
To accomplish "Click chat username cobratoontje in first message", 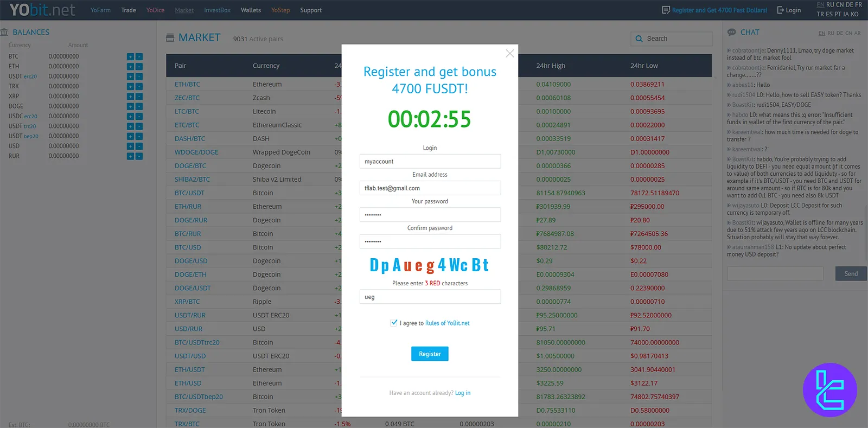I will 748,50.
